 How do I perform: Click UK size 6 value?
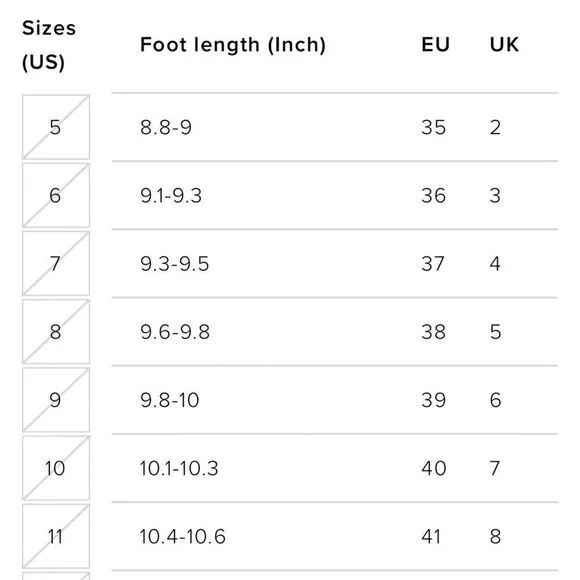[496, 400]
